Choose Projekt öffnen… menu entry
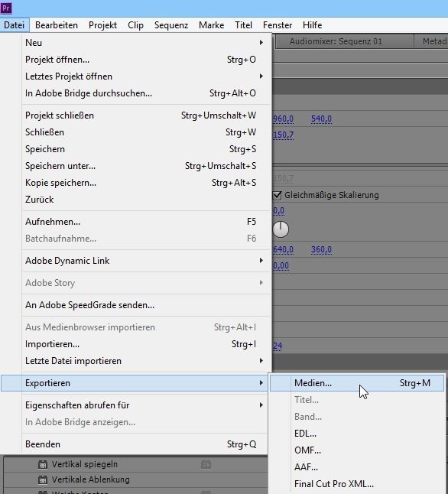Screen dimensions: 448x494 coord(144,60)
